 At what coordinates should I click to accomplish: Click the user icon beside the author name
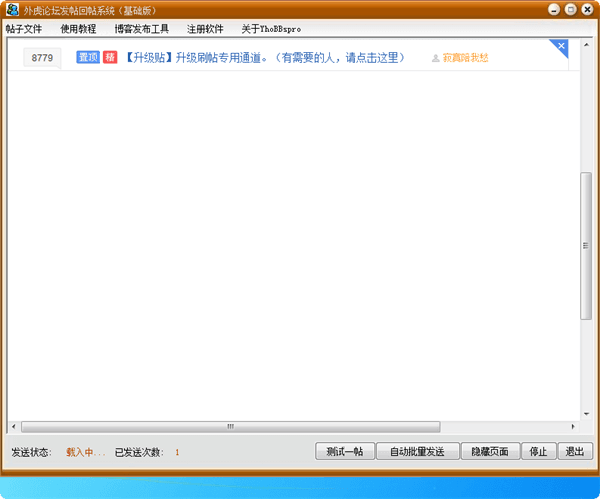[435, 59]
